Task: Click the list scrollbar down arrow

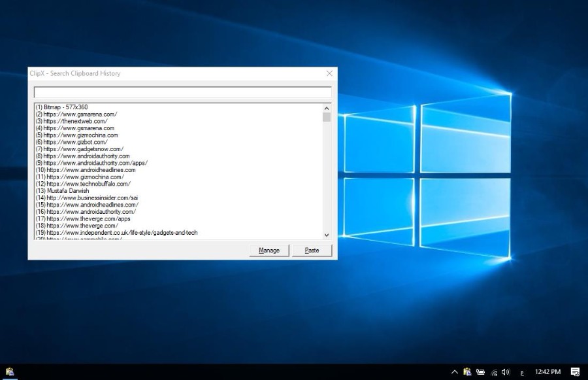Action: tap(327, 235)
